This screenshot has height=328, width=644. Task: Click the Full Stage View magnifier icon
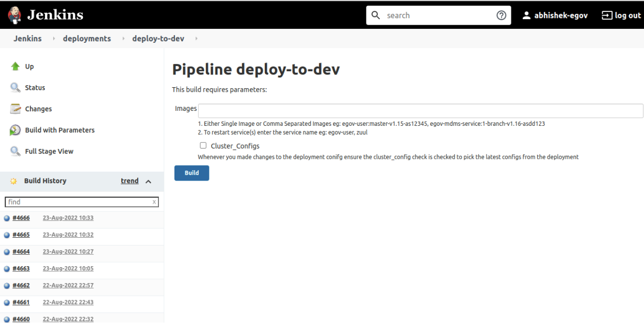[x=15, y=152]
